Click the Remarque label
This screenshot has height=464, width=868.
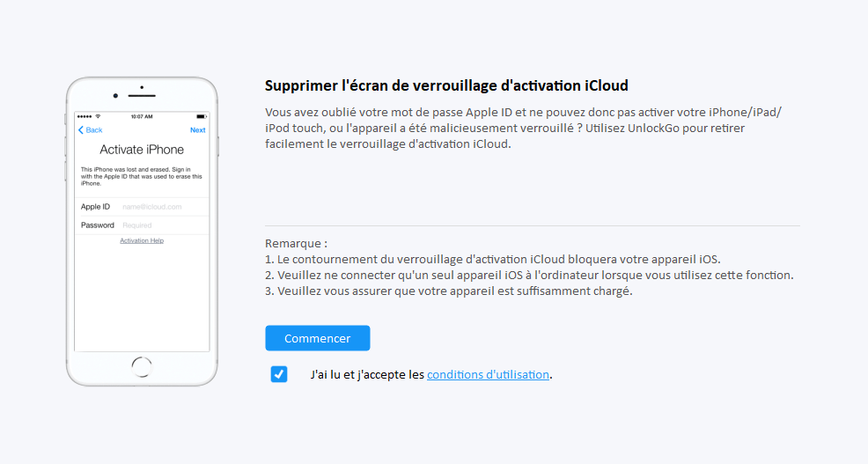click(296, 243)
